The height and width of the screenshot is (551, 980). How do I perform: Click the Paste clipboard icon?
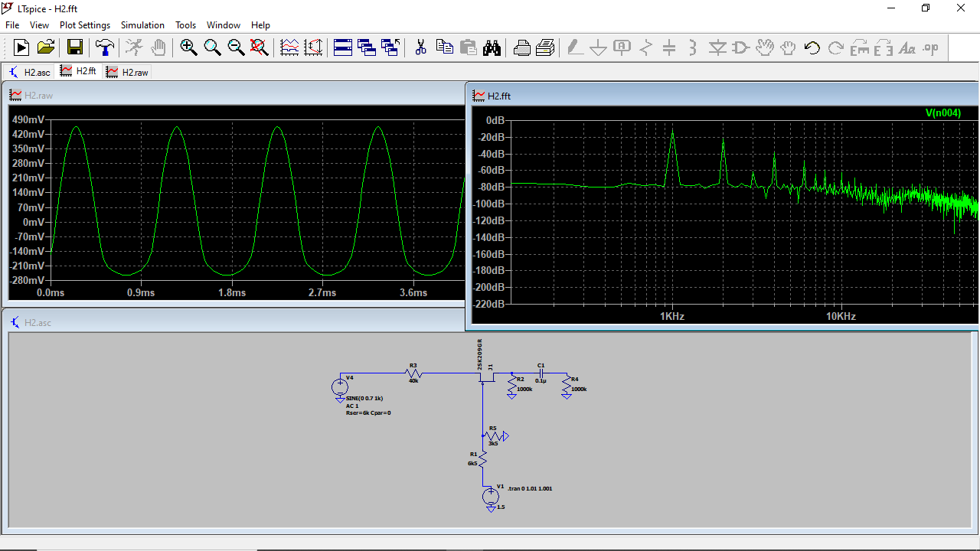tap(468, 47)
